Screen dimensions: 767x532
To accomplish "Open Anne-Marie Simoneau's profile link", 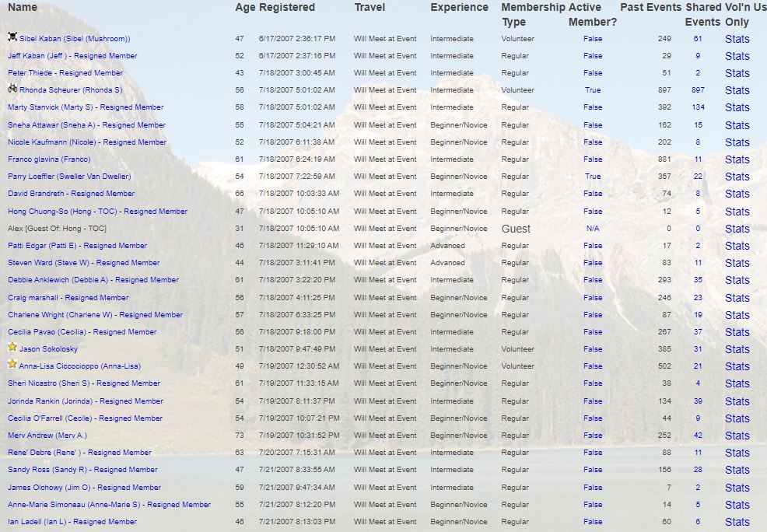I will pos(109,505).
